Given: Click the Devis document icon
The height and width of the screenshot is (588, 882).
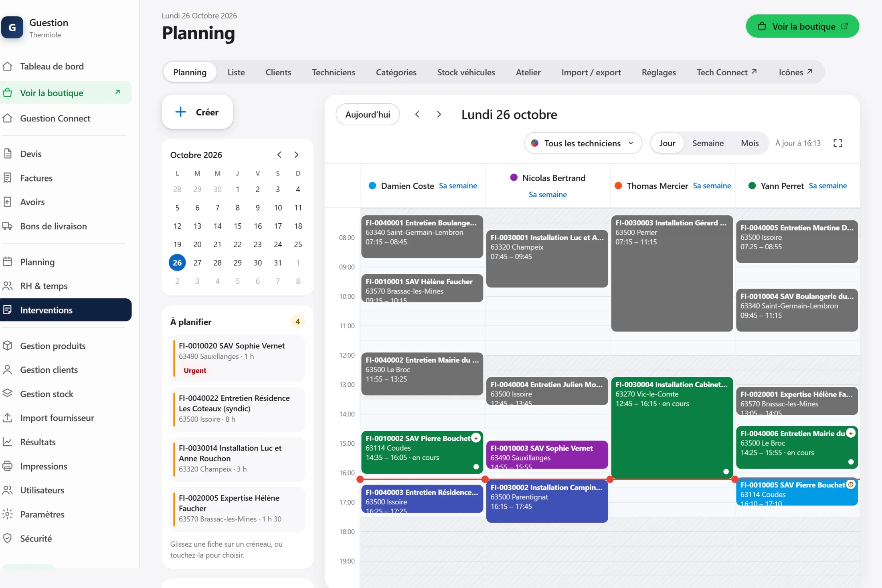Looking at the screenshot, I should coord(7,154).
